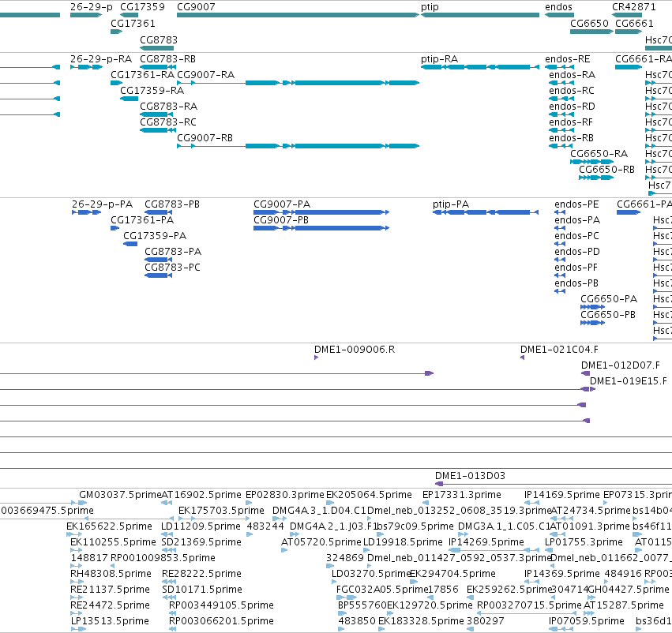Image resolution: width=672 pixels, height=633 pixels.
Task: Click the DME1-013D03 feature label
Action: [470, 476]
